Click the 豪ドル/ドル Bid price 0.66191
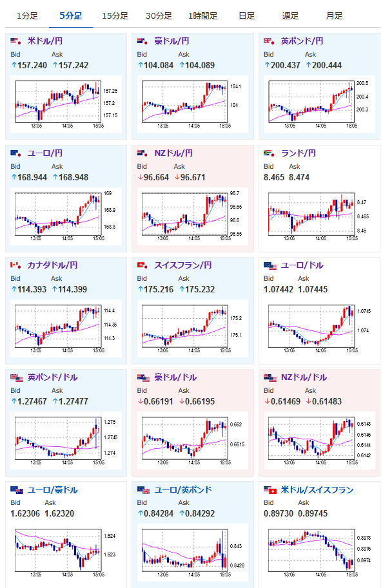Screen dimensions: 383x588 (x=159, y=402)
